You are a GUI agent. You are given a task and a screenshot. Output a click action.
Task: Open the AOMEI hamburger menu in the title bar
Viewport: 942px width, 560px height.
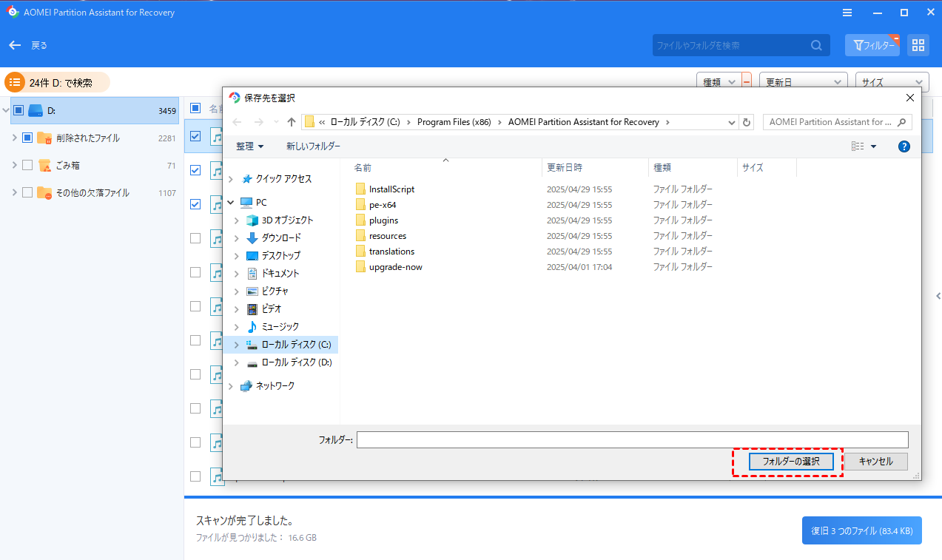point(847,13)
